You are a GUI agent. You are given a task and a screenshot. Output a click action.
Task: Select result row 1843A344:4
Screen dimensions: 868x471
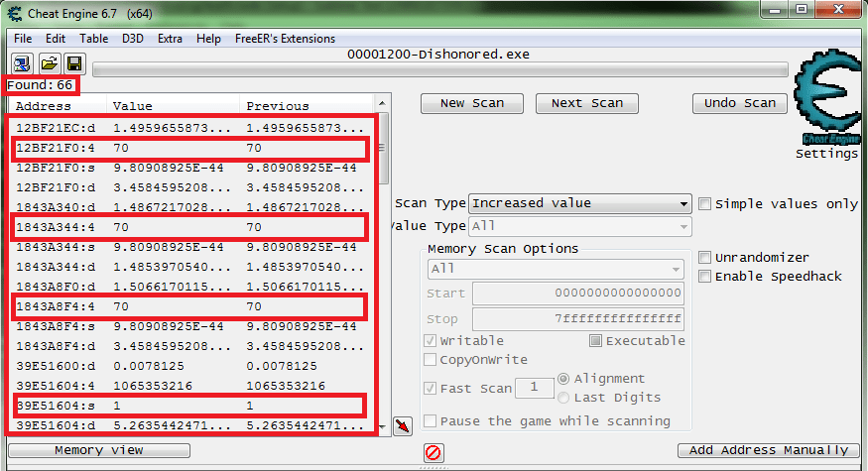pyautogui.click(x=189, y=227)
